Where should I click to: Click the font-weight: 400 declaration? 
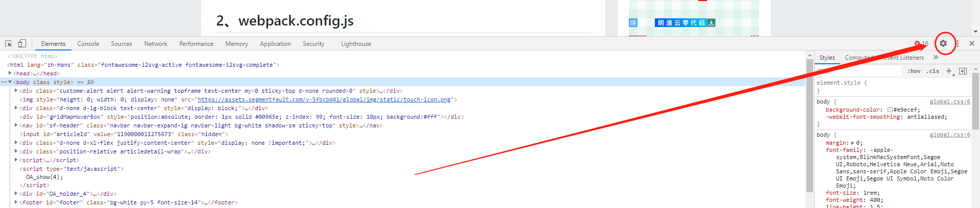pos(854,200)
